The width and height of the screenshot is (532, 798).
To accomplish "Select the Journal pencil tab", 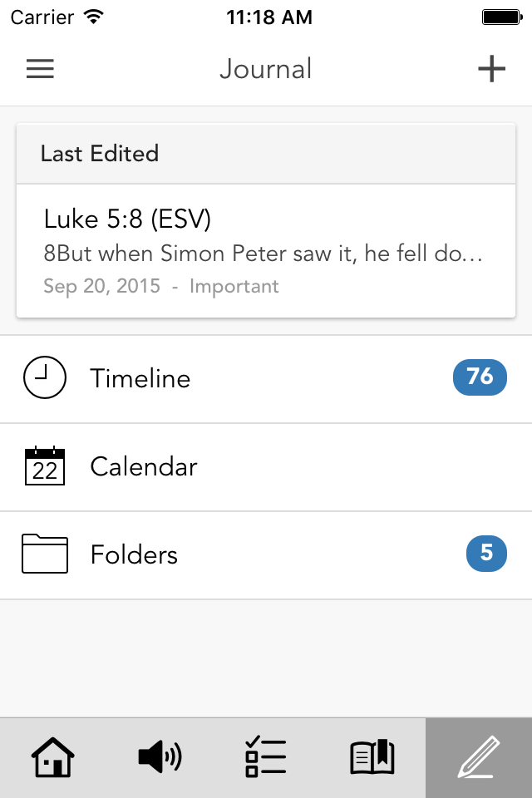I will point(479,758).
